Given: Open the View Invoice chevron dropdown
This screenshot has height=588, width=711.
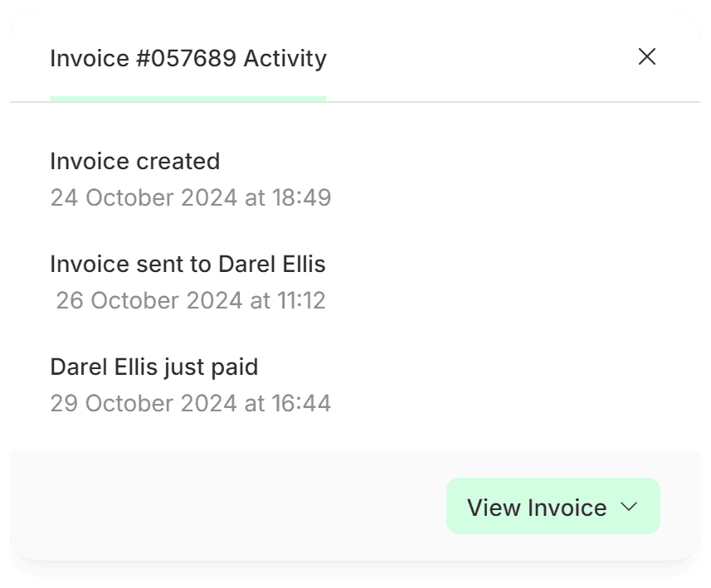Looking at the screenshot, I should tap(629, 507).
